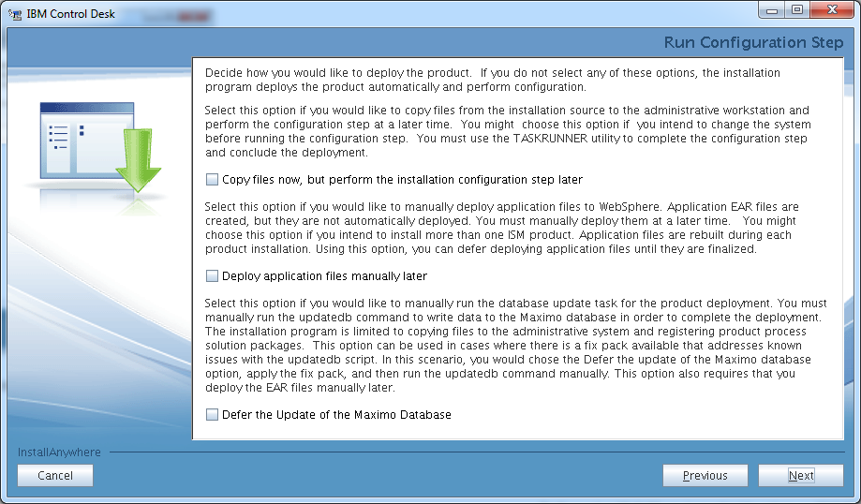Cancel the installation
Screen dimensions: 861x504
point(55,476)
